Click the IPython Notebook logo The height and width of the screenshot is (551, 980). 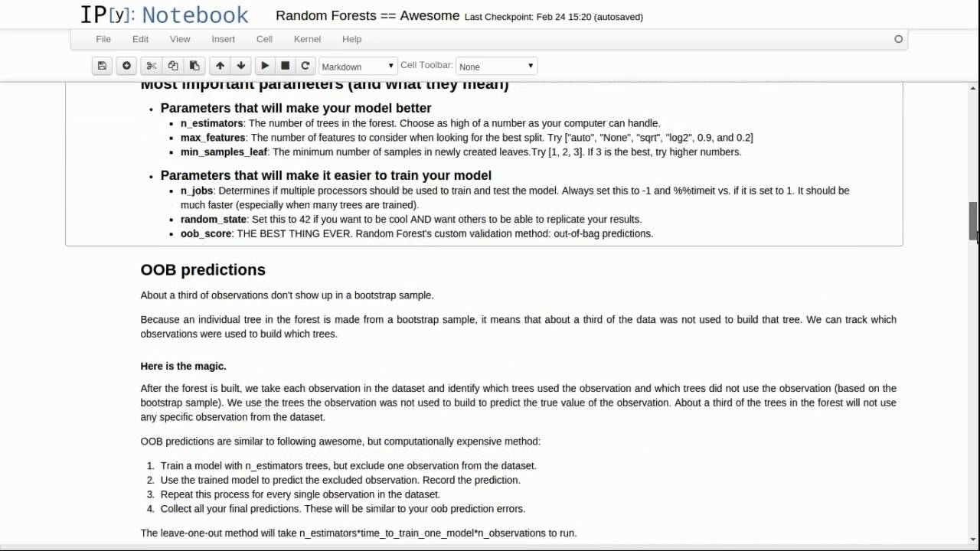pos(164,15)
